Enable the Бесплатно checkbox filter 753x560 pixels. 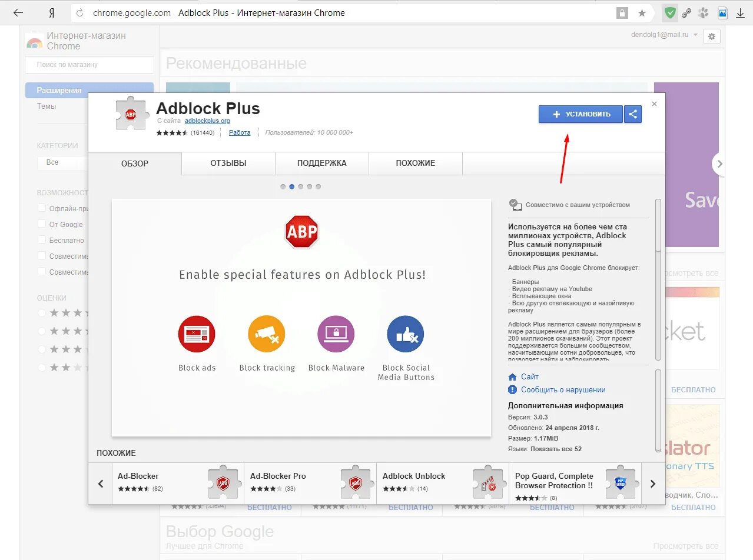coord(42,239)
